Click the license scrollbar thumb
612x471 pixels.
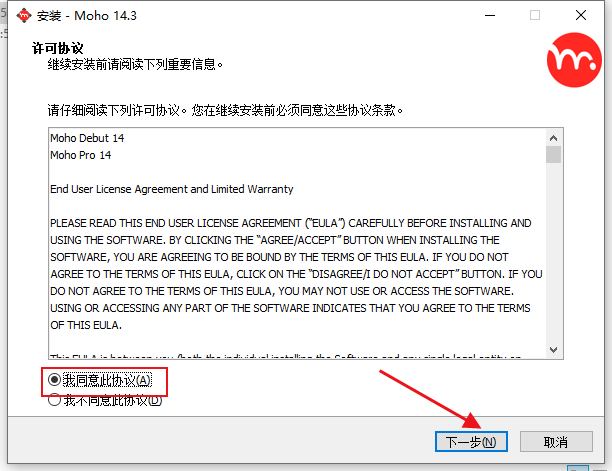[553, 155]
